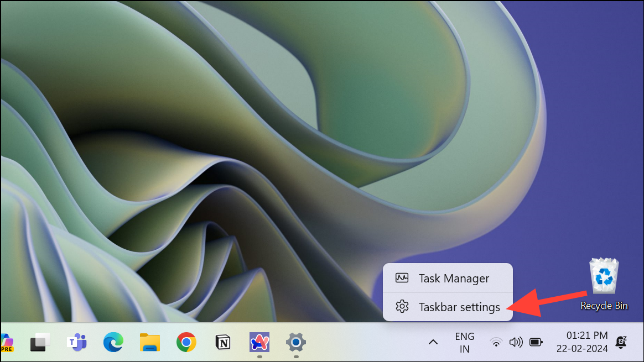Open File Explorer

click(149, 343)
